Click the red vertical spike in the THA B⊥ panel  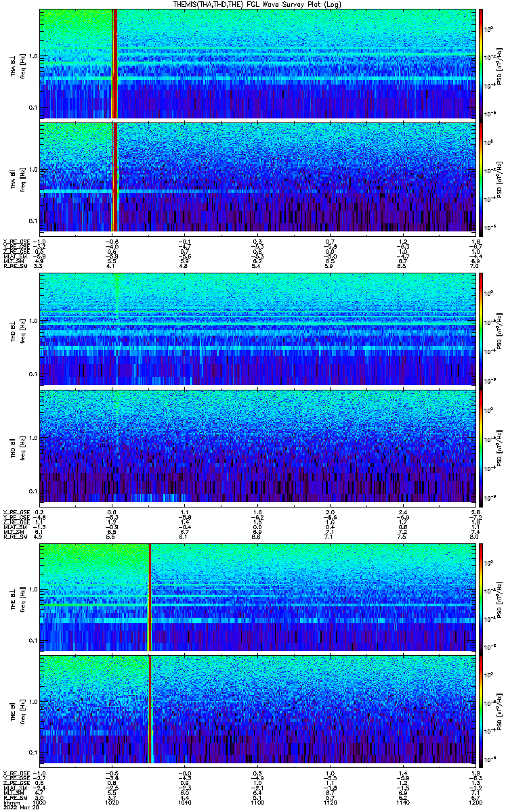pos(115,64)
